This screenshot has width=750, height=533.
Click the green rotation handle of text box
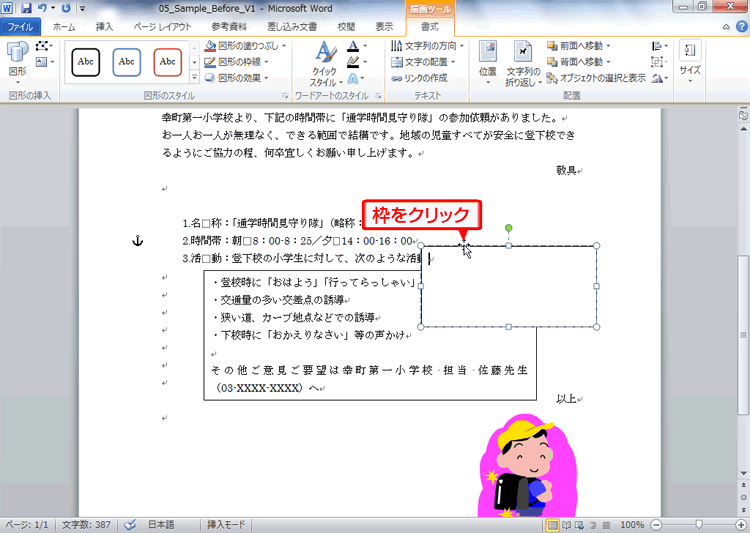click(508, 228)
